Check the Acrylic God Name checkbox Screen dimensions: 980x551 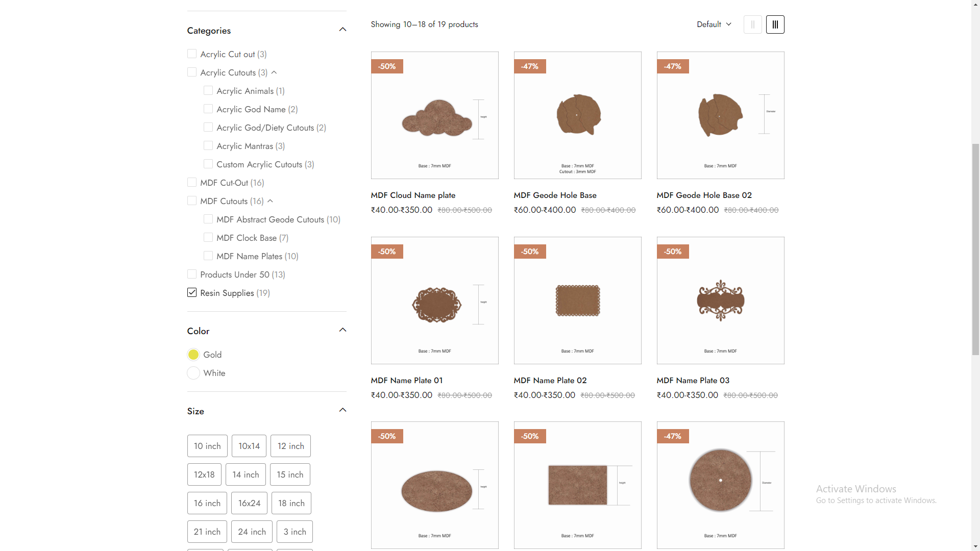click(208, 109)
